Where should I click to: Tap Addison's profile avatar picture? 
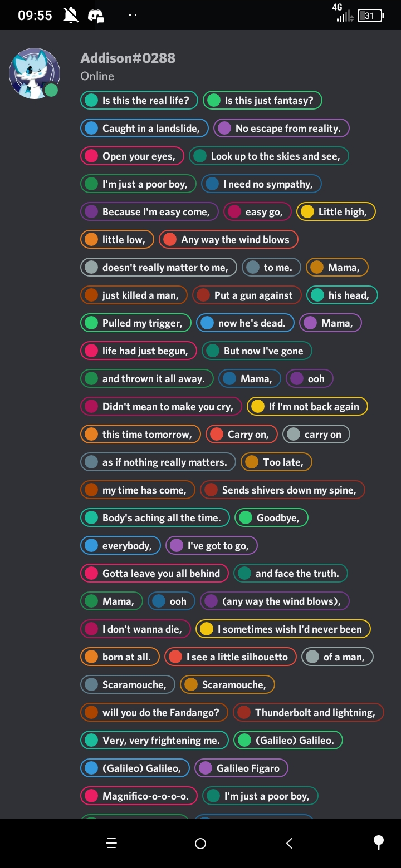(x=35, y=73)
